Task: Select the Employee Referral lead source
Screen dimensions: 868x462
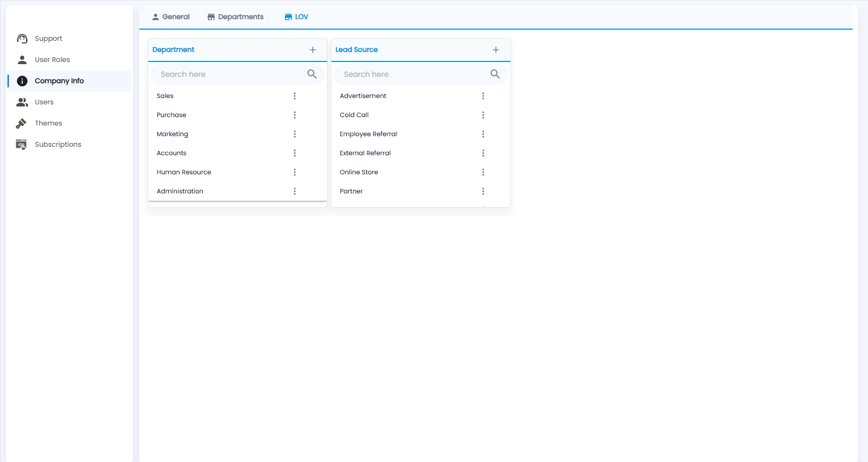Action: (x=421, y=134)
